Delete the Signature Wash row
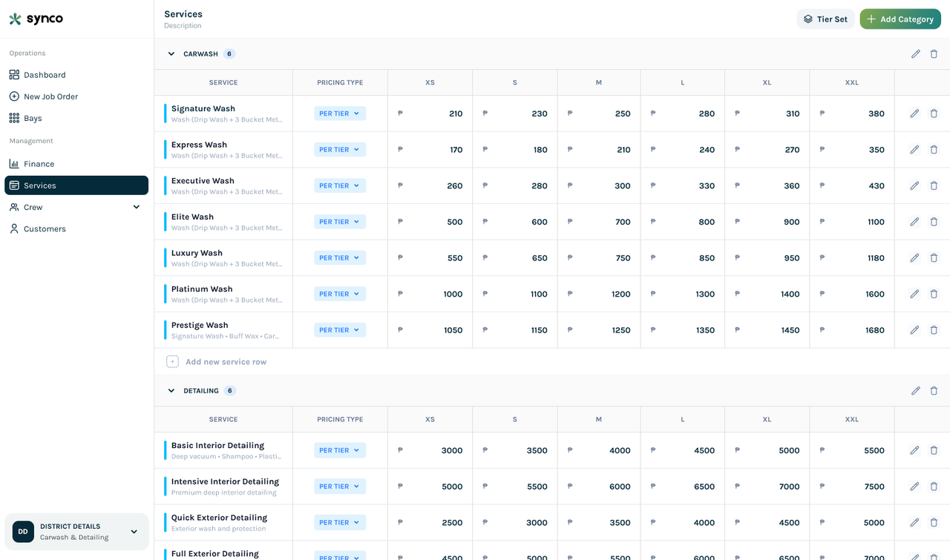The width and height of the screenshot is (950, 560). [934, 113]
